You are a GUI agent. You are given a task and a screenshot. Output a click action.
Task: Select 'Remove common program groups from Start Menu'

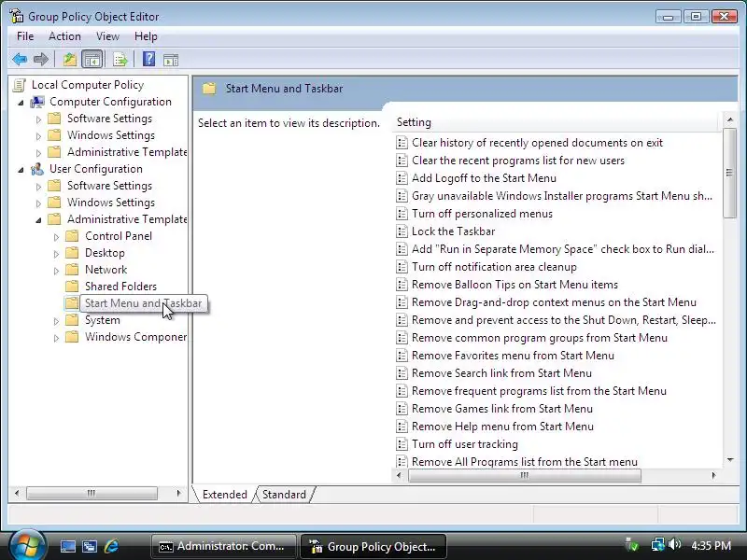(540, 338)
